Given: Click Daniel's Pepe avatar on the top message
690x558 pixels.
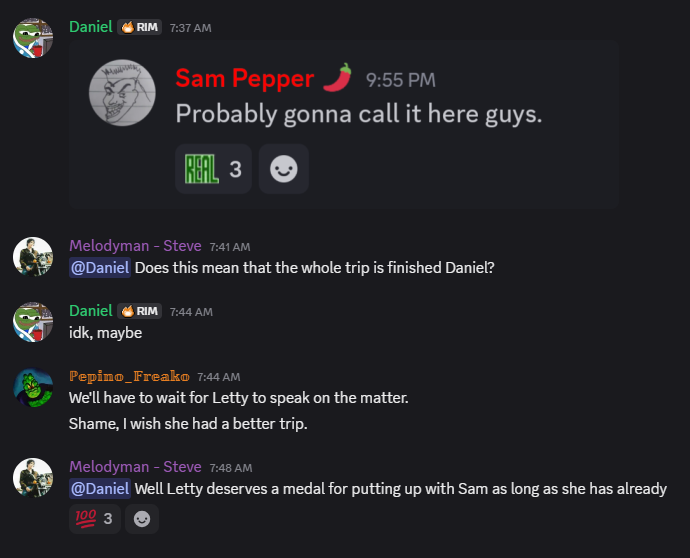Looking at the screenshot, I should point(33,38).
